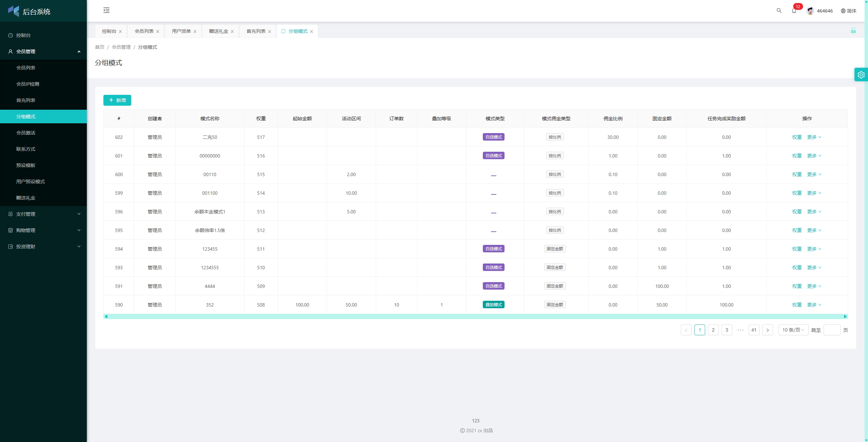Expand the 投资理财 sidebar menu
Image resolution: width=868 pixels, height=442 pixels.
[43, 247]
